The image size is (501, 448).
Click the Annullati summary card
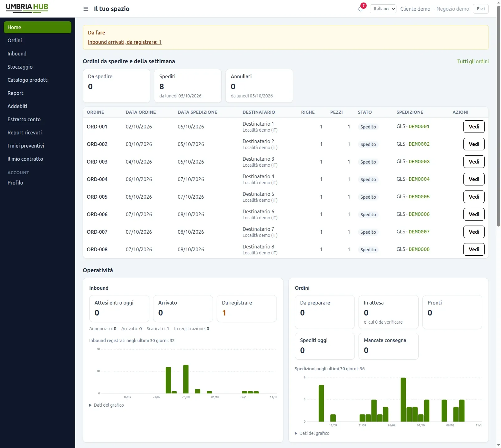259,86
